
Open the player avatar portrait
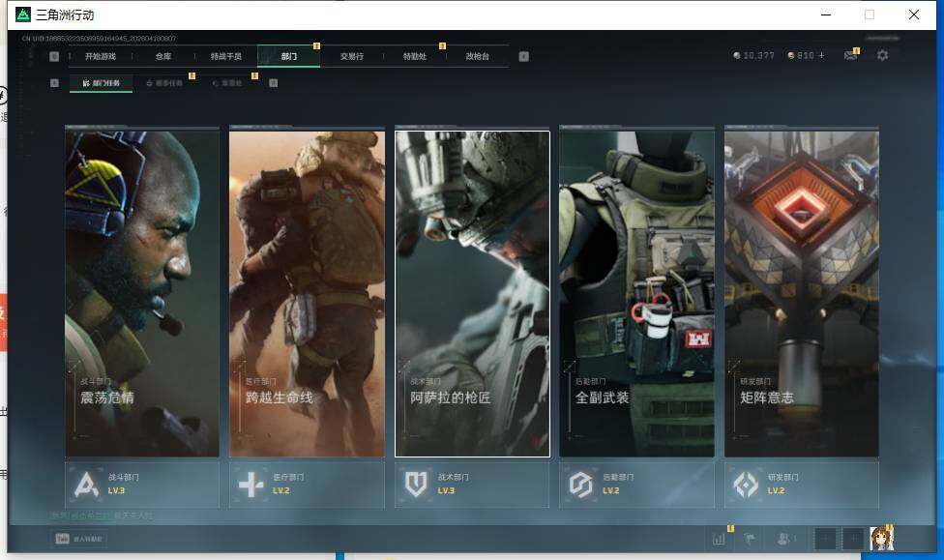[881, 539]
